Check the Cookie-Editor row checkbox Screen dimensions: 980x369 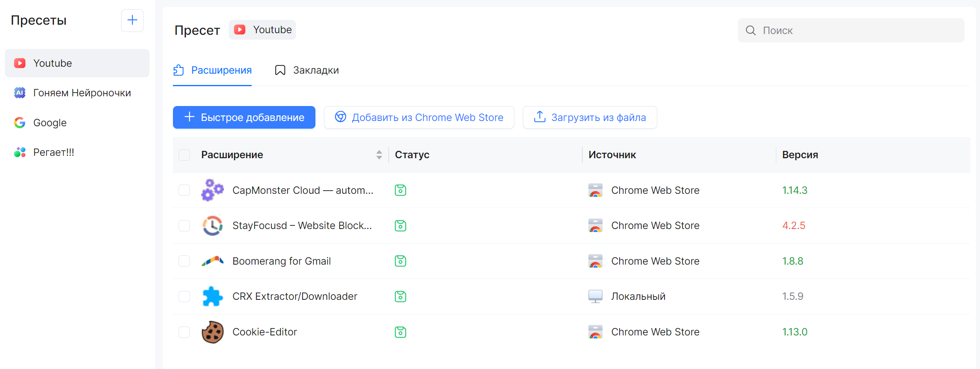pyautogui.click(x=184, y=332)
